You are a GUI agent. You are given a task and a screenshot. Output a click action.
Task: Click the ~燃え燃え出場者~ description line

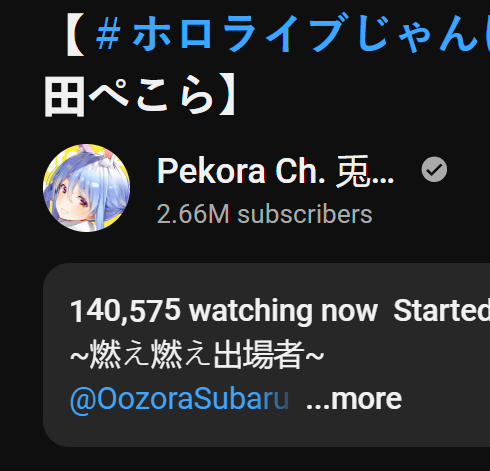[197, 354]
